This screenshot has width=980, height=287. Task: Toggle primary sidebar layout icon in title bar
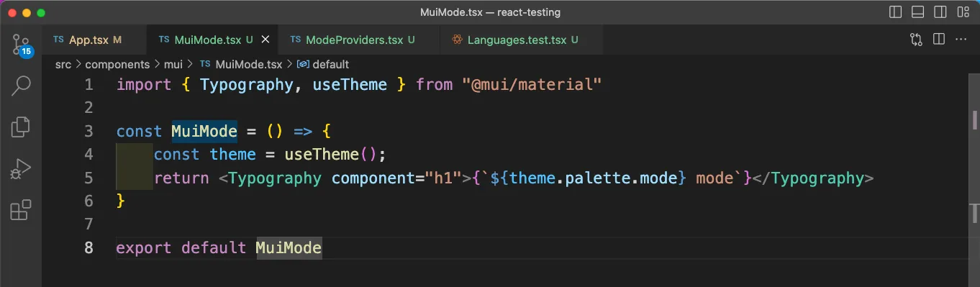(x=896, y=12)
